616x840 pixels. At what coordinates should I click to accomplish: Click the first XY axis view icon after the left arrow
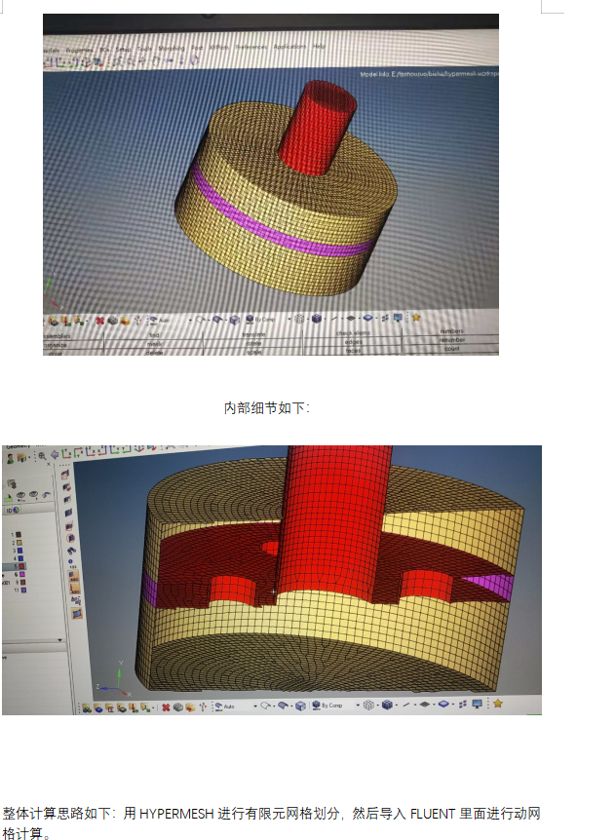tap(66, 453)
